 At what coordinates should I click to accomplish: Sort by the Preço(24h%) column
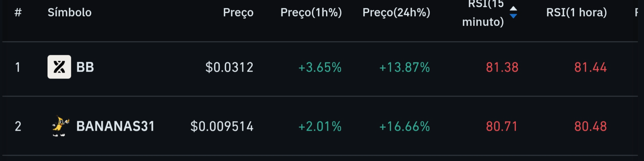coord(396,13)
